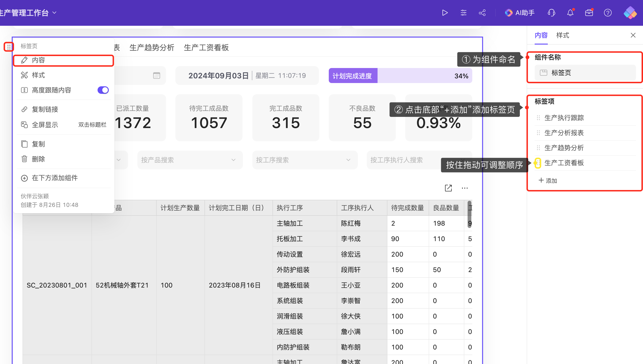The image size is (643, 364).
Task: Open the three-dot more menu above table
Action: (x=465, y=188)
